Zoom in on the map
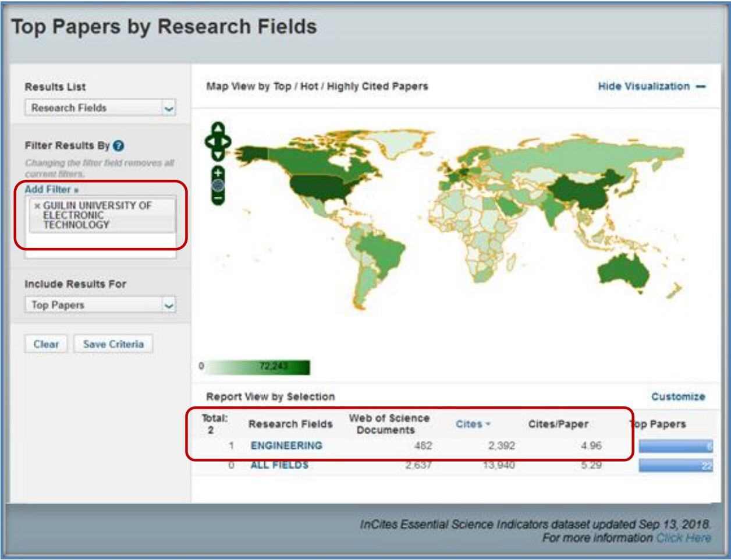The image size is (731, 560). click(x=218, y=173)
